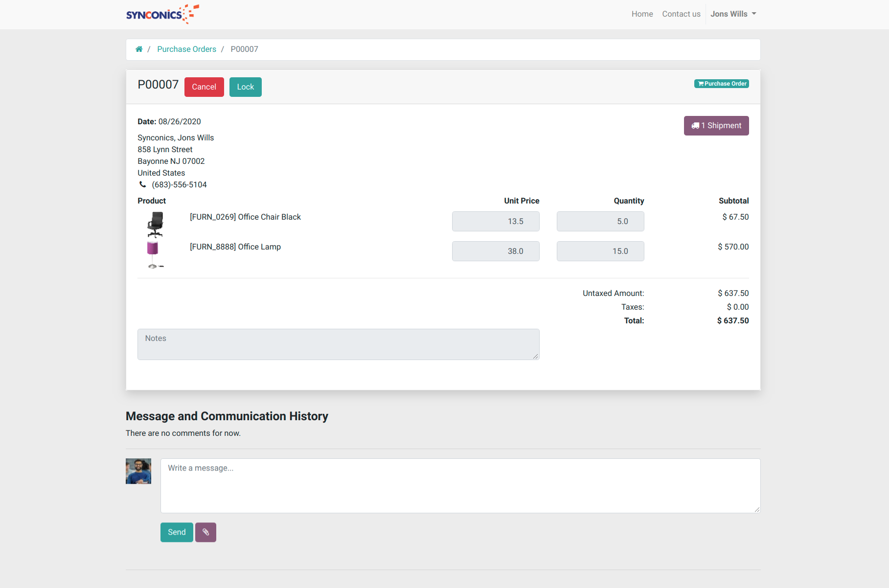Click the paperclip attachment button
Viewport: 889px width, 588px height.
tap(205, 532)
